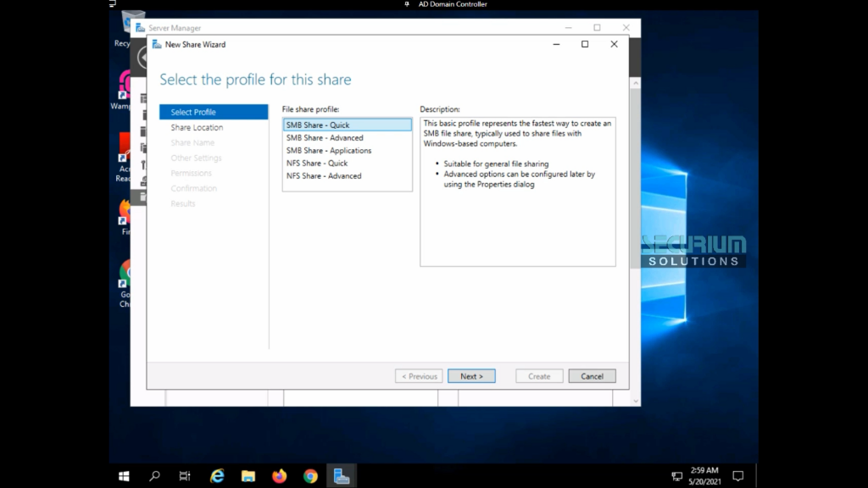Launch Firefox from the taskbar
Image resolution: width=868 pixels, height=488 pixels.
[x=280, y=476]
